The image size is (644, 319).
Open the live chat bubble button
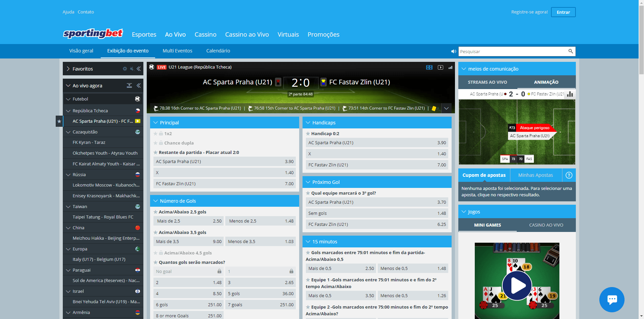612,300
